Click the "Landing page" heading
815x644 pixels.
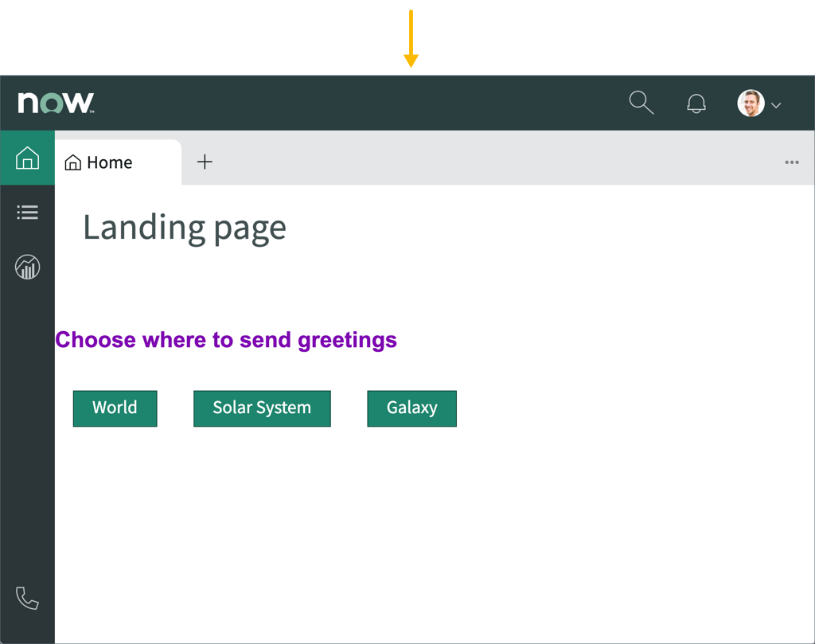point(184,228)
